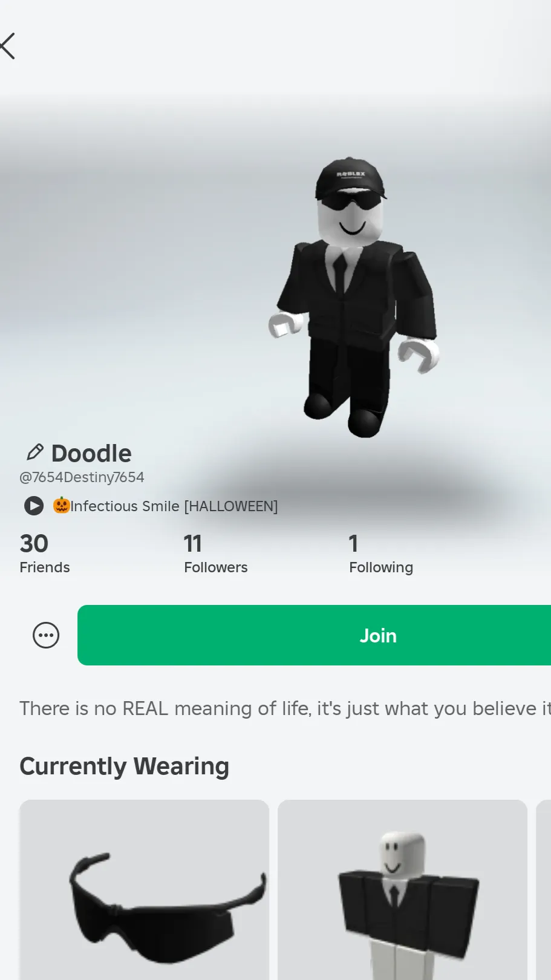Go back using the top-left arrow
The width and height of the screenshot is (551, 980).
tap(7, 46)
